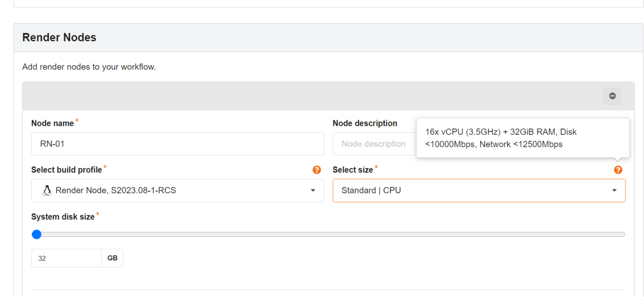
Task: Click the Linux penguin icon in build profile
Action: point(47,190)
